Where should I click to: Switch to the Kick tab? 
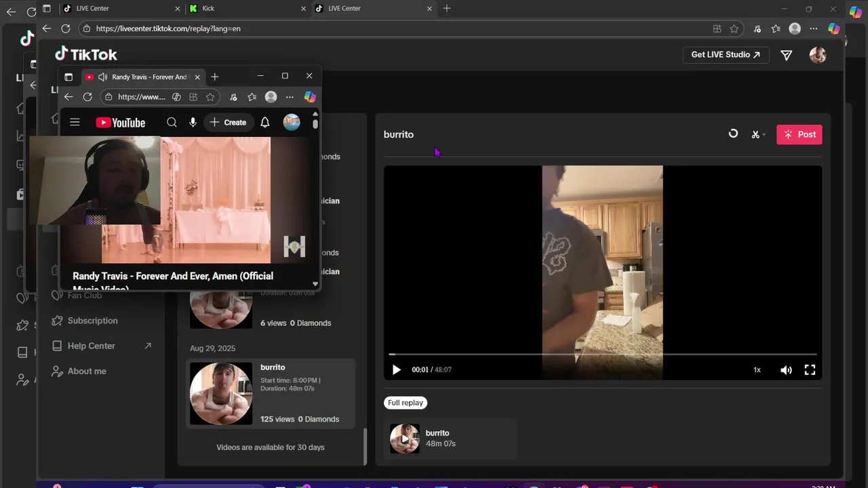click(248, 9)
